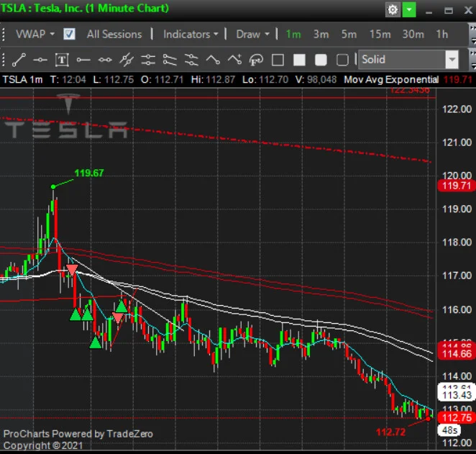This screenshot has width=476, height=454.
Task: Expand the Solid line style dropdown
Action: [452, 60]
